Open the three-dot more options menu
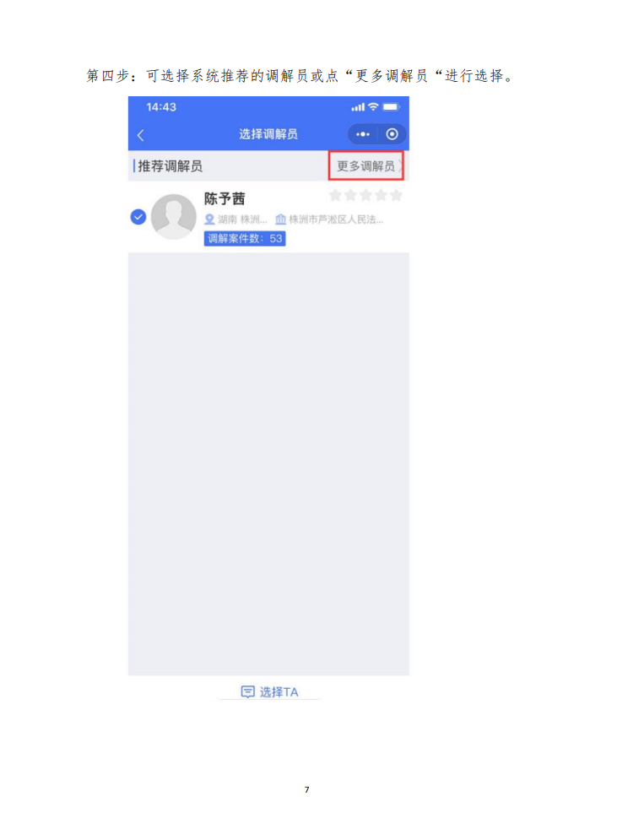Screen dimensions: 617x840 point(363,134)
